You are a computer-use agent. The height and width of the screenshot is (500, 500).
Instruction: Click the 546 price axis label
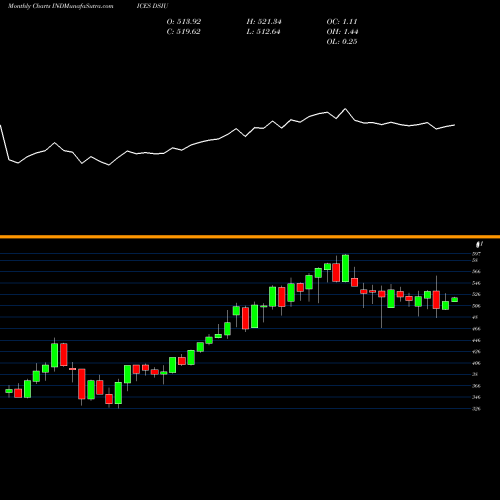tap(477, 283)
